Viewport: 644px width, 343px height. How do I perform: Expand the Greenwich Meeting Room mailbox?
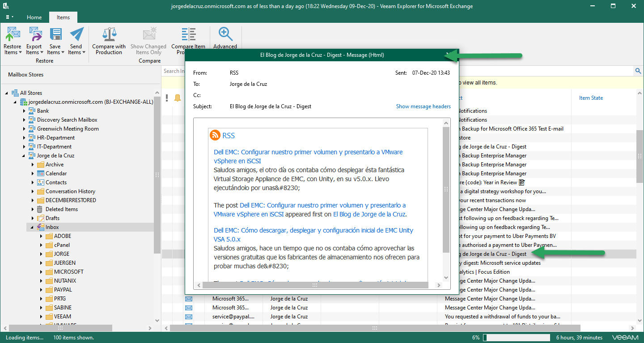pos(24,129)
